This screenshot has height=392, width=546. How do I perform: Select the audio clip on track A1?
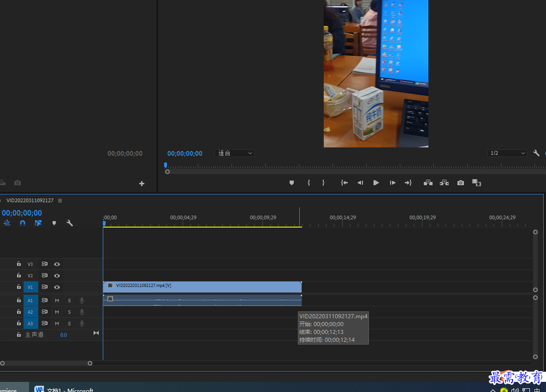202,300
